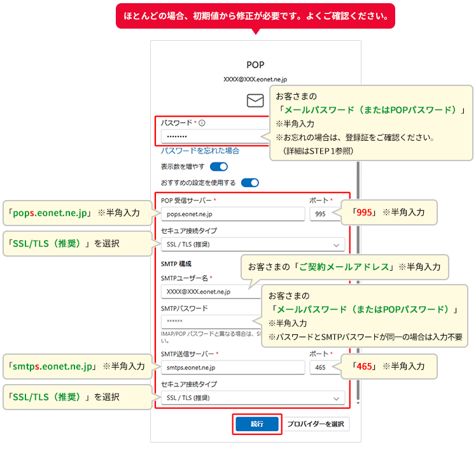Click the XXXX@XXX.eonet.ne.jp address under POP heading
Image resolution: width=476 pixels, height=449 pixels.
pyautogui.click(x=255, y=79)
